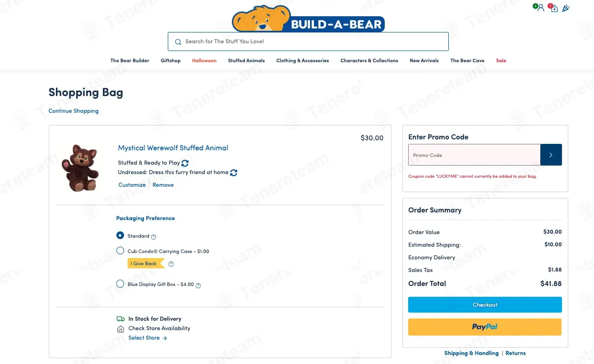594x364 pixels.
Task: Open The Bear Cave menu
Action: (467, 60)
